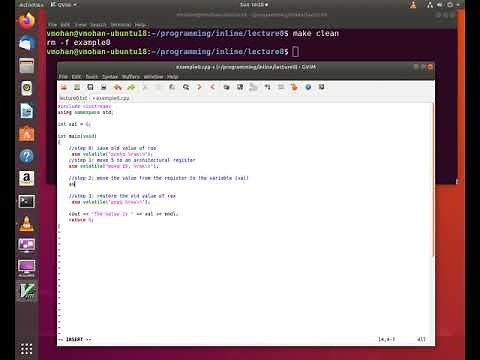Open Rhythmbox from the dock

coord(27,88)
